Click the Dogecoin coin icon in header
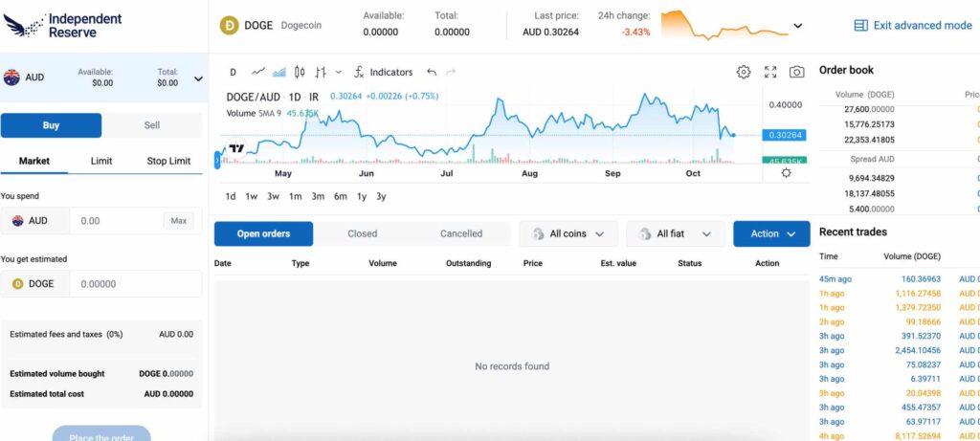The image size is (980, 441). [230, 26]
